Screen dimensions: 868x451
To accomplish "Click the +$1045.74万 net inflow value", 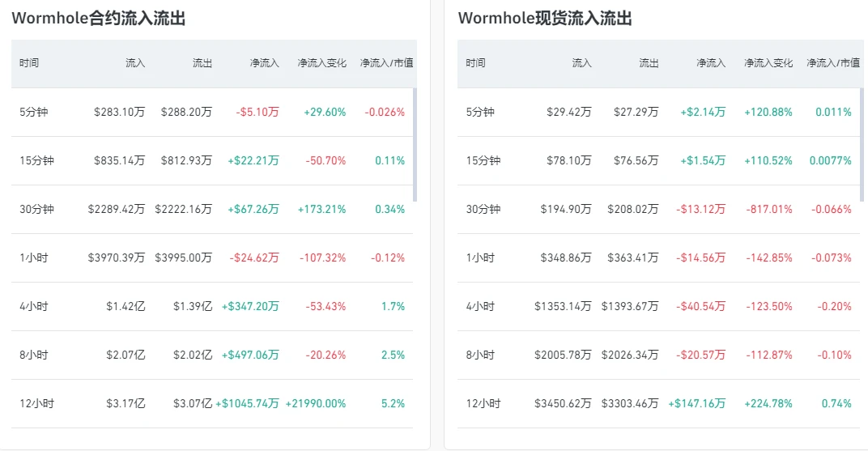I will (x=248, y=404).
